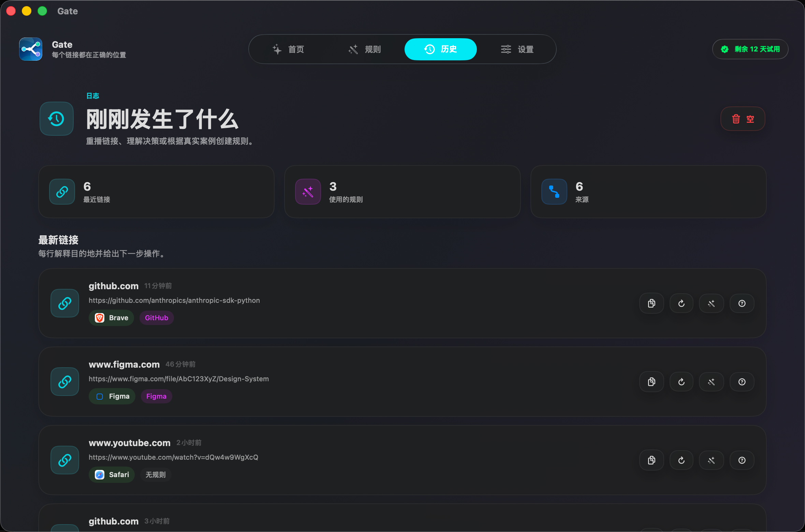Replay the github.com anthropic-sdk-python link

(682, 303)
